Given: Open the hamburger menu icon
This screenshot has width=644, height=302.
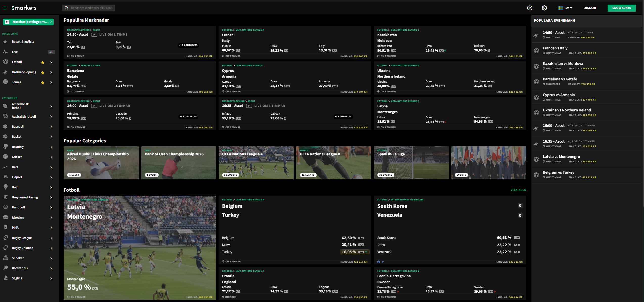Looking at the screenshot, I should pyautogui.click(x=5, y=8).
